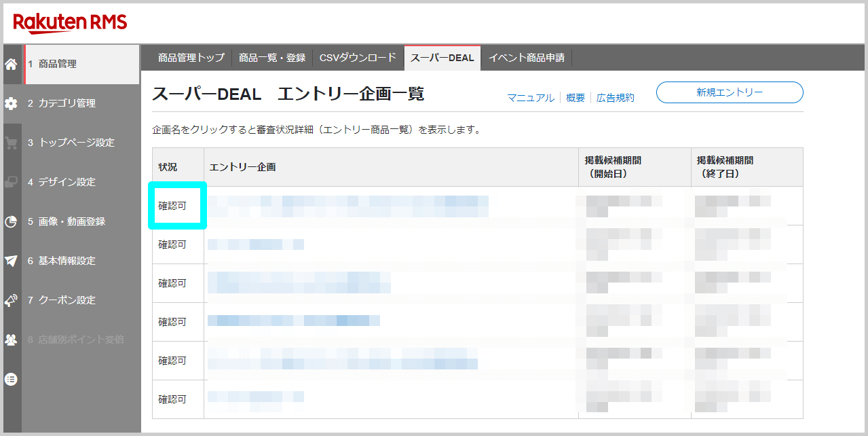Image resolution: width=868 pixels, height=436 pixels.
Task: Click the Rakuten RMS logo
Action: 70,23
